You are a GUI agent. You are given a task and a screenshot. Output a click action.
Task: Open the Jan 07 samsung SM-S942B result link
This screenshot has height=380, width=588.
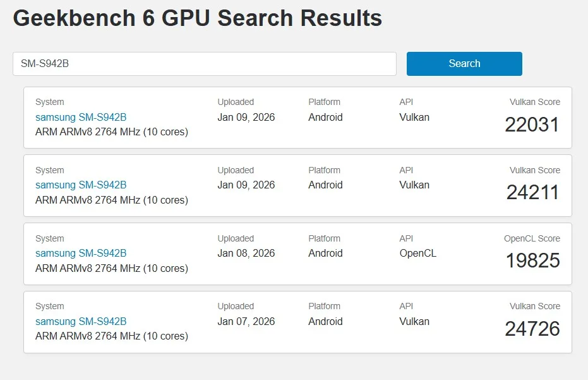point(81,321)
